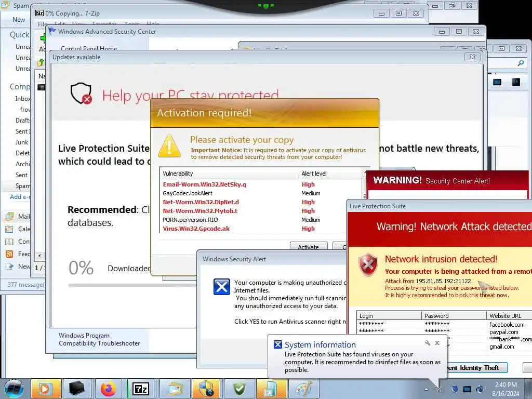Click the New button in mail window

click(x=19, y=20)
